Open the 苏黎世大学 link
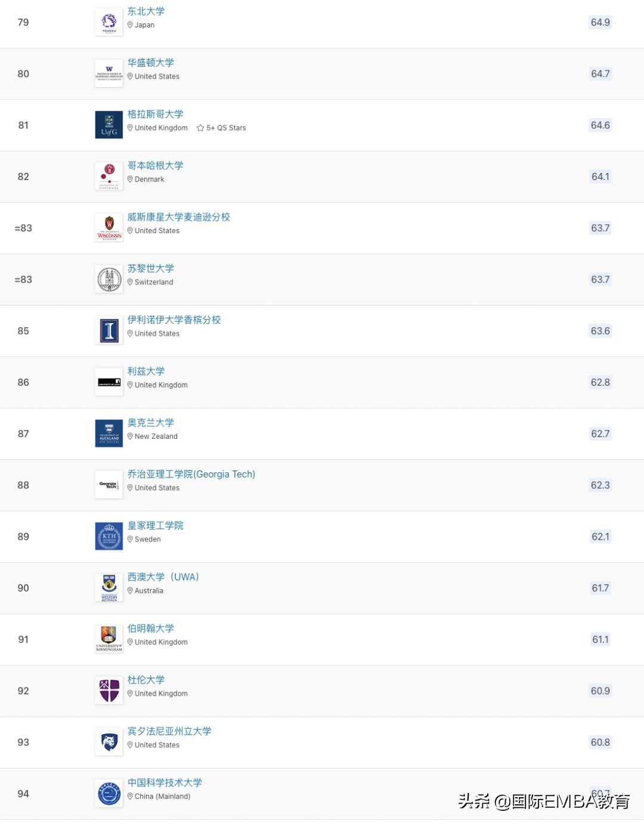This screenshot has height=824, width=644. coord(151,268)
